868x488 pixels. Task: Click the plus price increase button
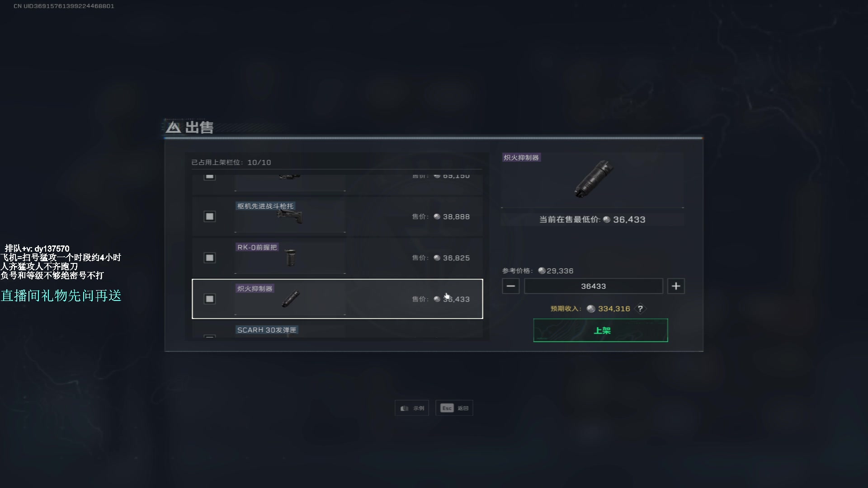coord(676,286)
